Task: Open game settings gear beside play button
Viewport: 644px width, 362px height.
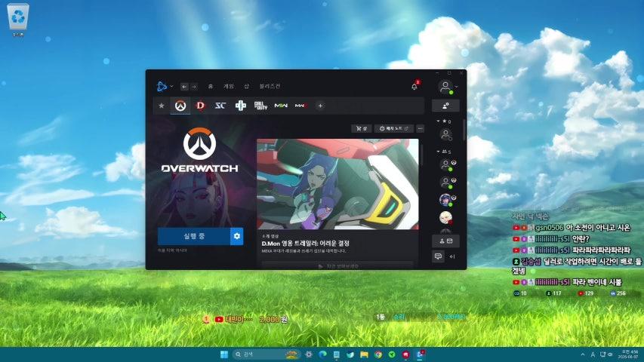Action: [237, 236]
